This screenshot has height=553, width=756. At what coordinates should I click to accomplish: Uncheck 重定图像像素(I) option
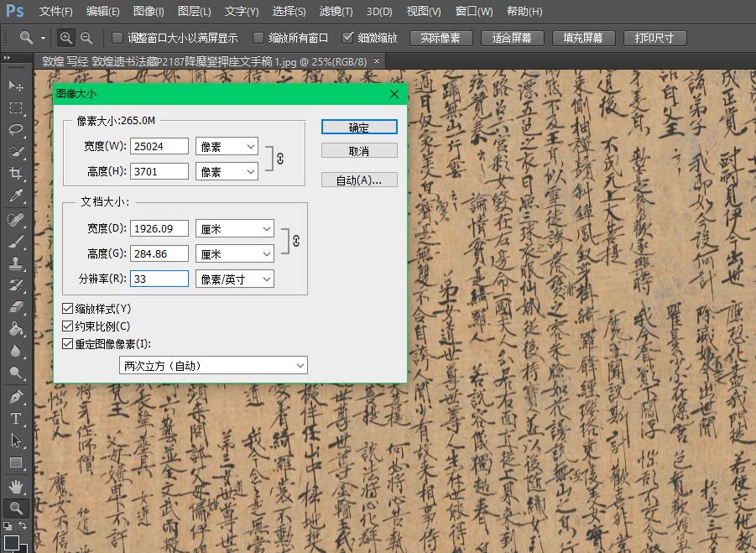click(67, 344)
